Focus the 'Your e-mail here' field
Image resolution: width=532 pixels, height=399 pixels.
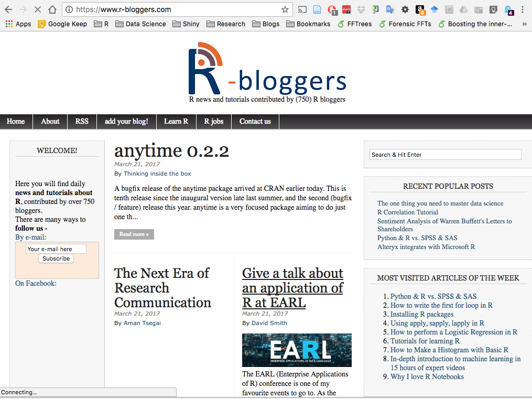pos(56,249)
